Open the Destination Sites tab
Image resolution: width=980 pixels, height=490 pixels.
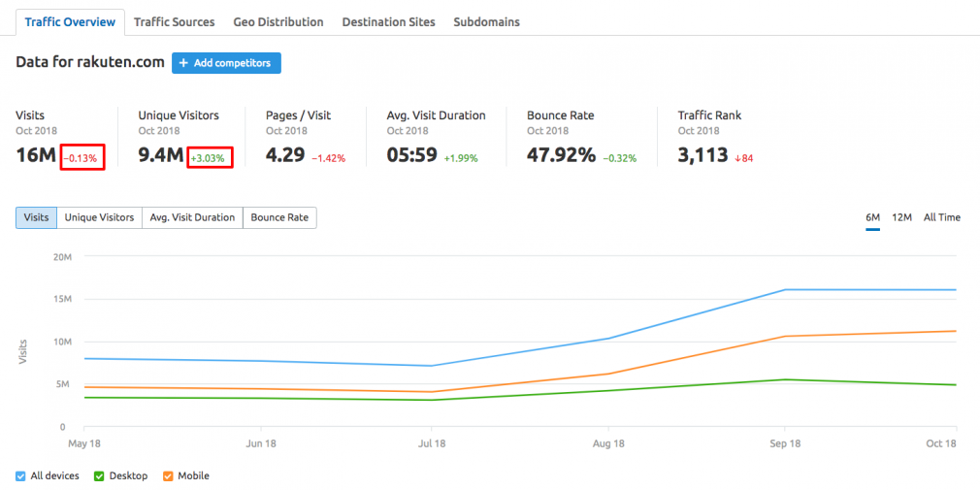389,22
